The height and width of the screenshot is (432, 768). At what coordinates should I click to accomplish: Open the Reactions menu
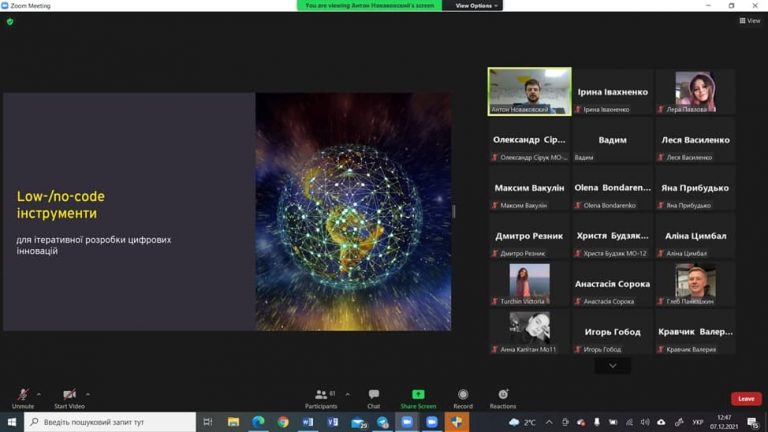pyautogui.click(x=503, y=396)
